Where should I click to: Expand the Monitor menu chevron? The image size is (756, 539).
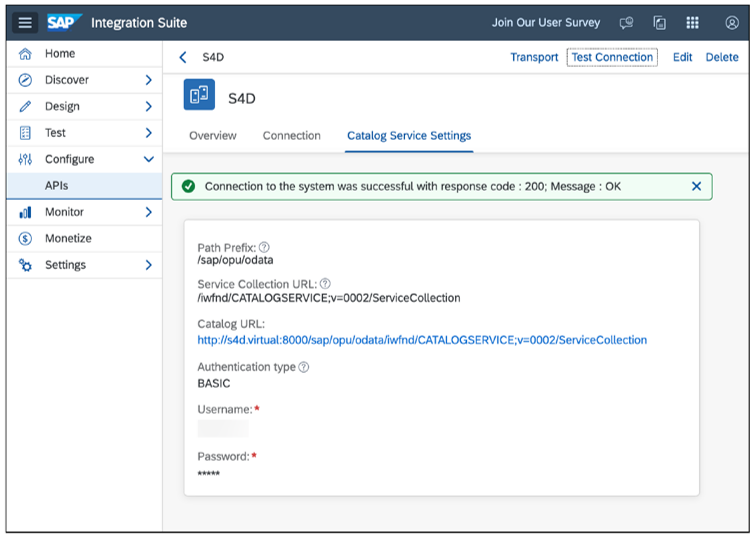click(x=148, y=212)
